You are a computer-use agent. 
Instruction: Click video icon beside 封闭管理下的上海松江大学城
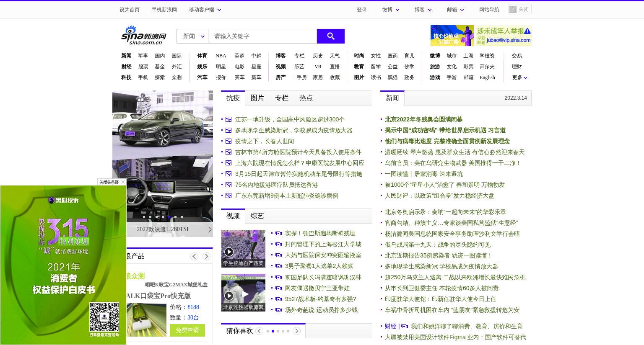click(x=278, y=245)
